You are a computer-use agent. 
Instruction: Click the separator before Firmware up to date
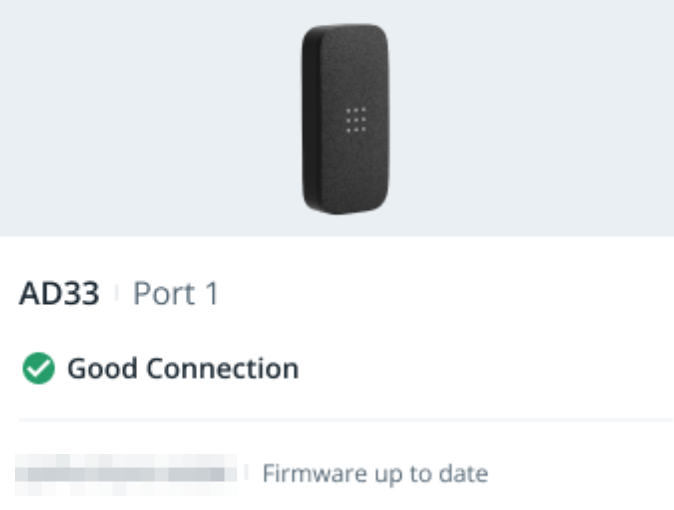click(246, 473)
